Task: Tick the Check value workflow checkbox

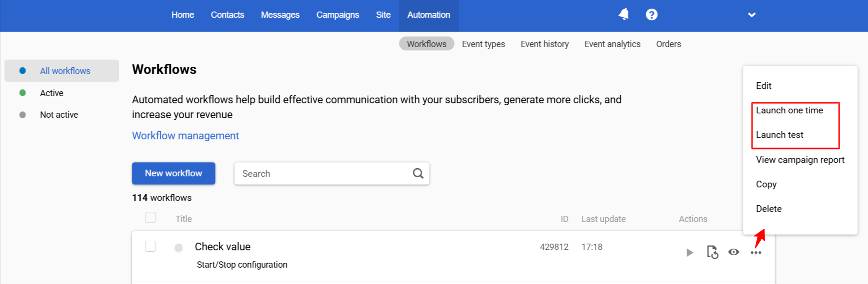Action: pos(151,247)
